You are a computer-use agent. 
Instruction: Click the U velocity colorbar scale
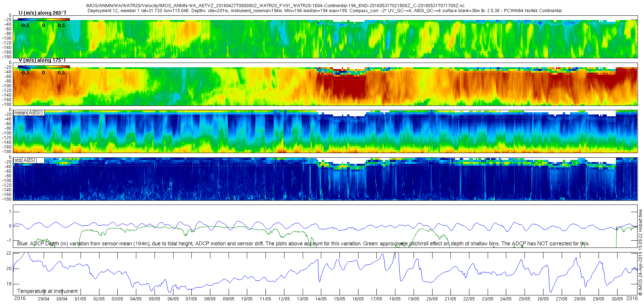44,19
